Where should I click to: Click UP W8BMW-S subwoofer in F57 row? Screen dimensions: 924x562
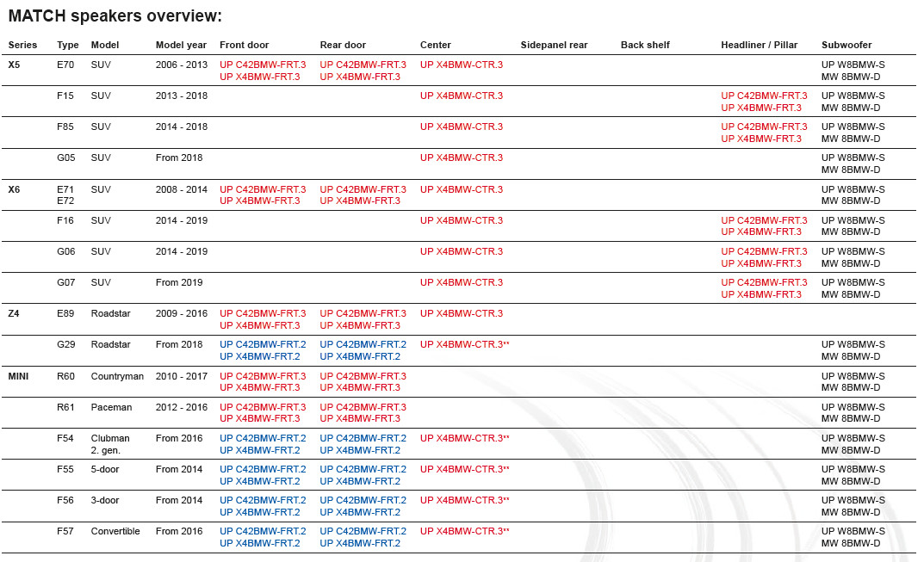(x=853, y=531)
